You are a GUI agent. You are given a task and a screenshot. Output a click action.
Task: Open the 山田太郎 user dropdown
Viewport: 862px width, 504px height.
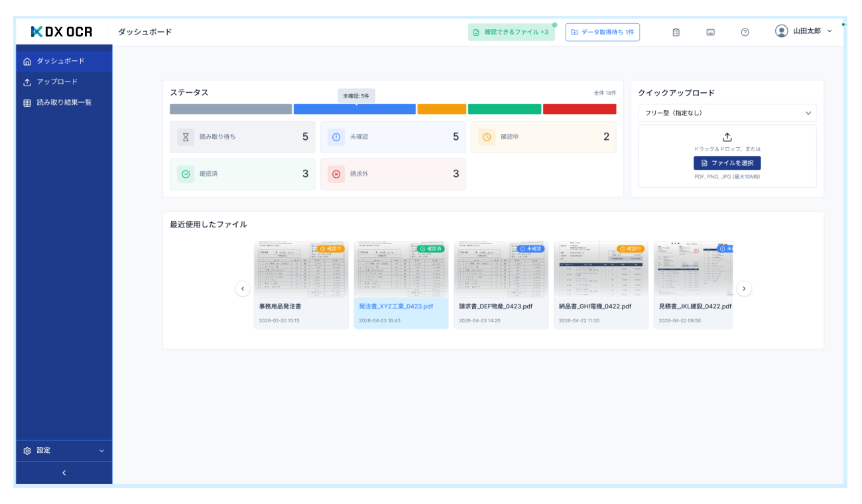click(804, 31)
